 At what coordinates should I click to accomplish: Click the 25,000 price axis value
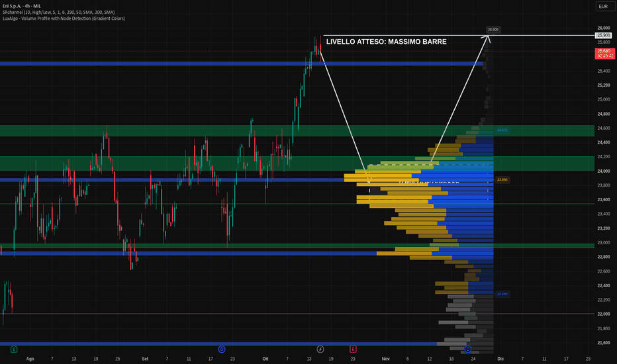[x=604, y=99]
